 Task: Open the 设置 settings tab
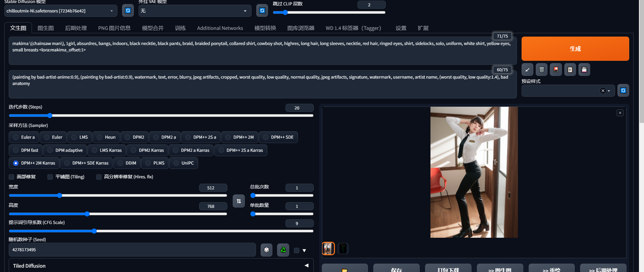401,28
